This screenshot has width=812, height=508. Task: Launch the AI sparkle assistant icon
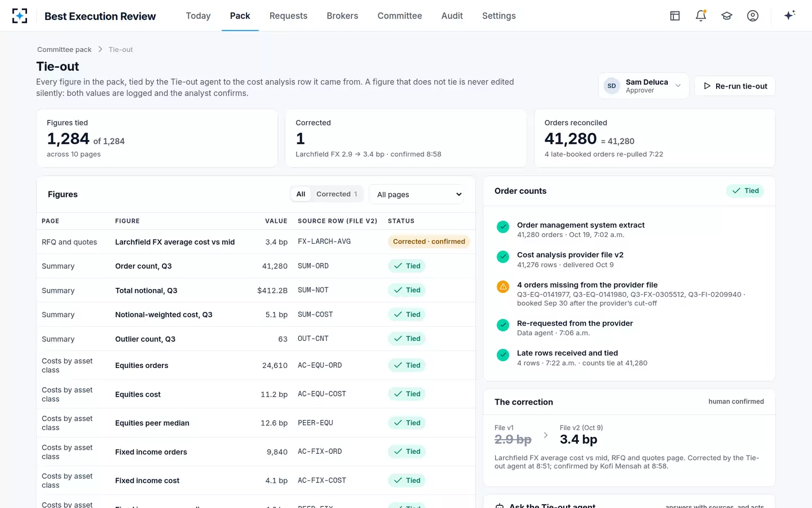[x=789, y=15]
